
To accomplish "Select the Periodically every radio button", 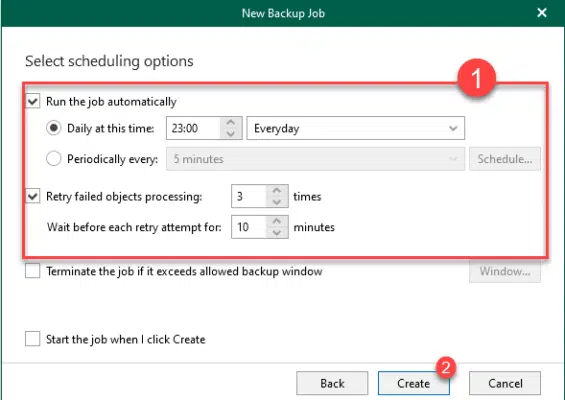I will point(54,159).
